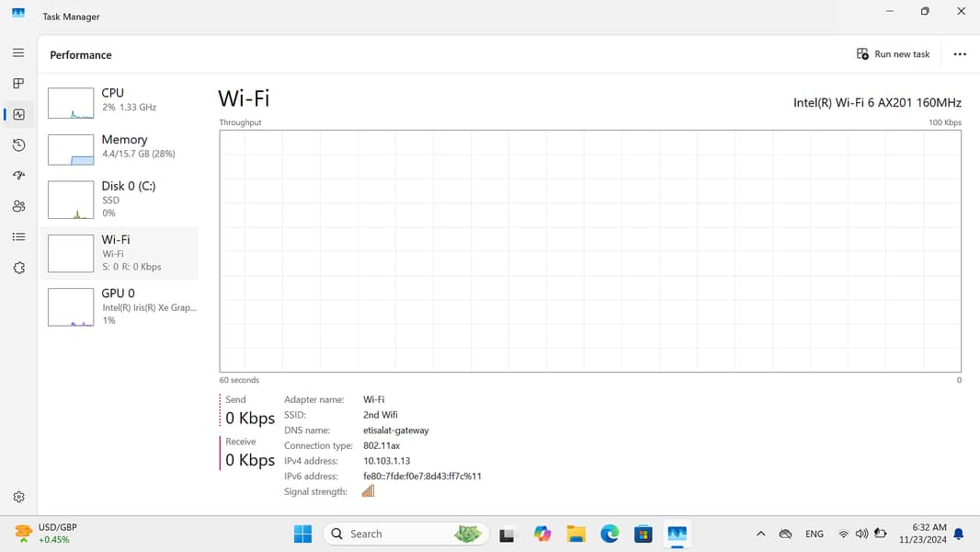
Task: Open the Details page icon
Action: [x=18, y=237]
